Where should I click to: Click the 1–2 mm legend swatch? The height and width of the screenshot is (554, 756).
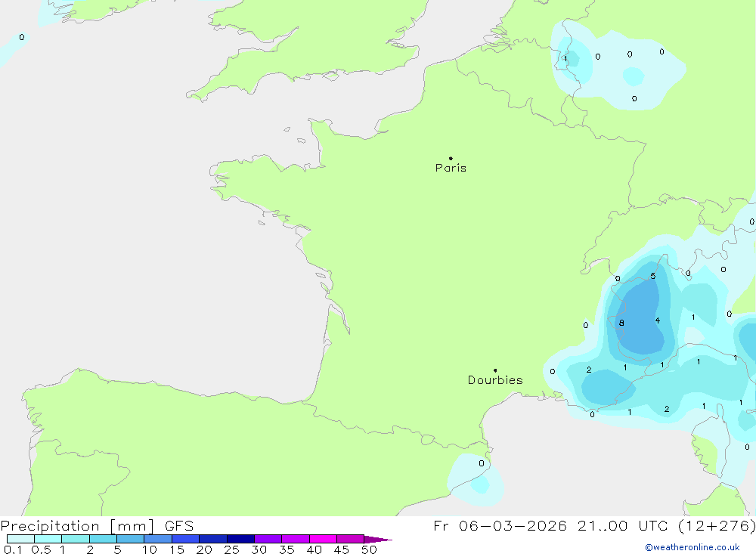coord(76,539)
